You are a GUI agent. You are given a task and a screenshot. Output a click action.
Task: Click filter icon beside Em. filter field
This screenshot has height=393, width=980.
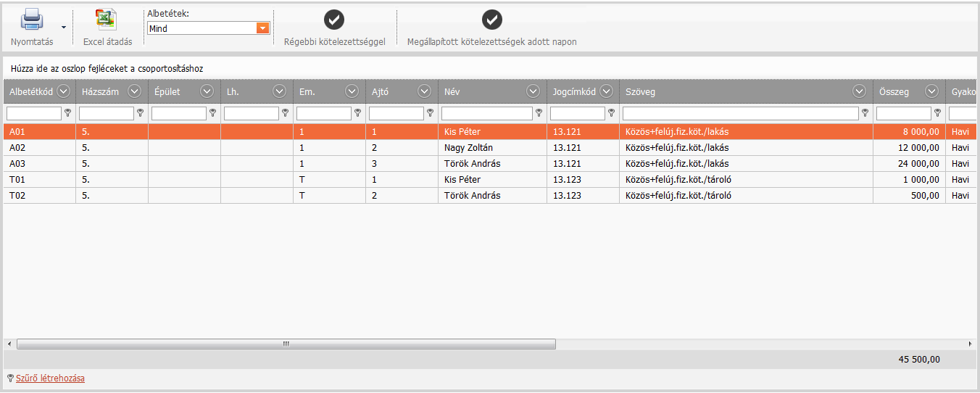[357, 113]
